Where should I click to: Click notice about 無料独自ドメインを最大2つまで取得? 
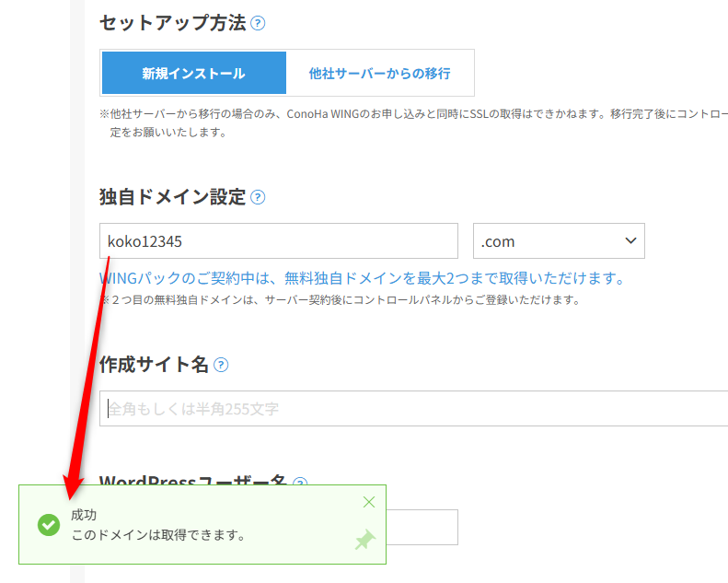[x=362, y=278]
